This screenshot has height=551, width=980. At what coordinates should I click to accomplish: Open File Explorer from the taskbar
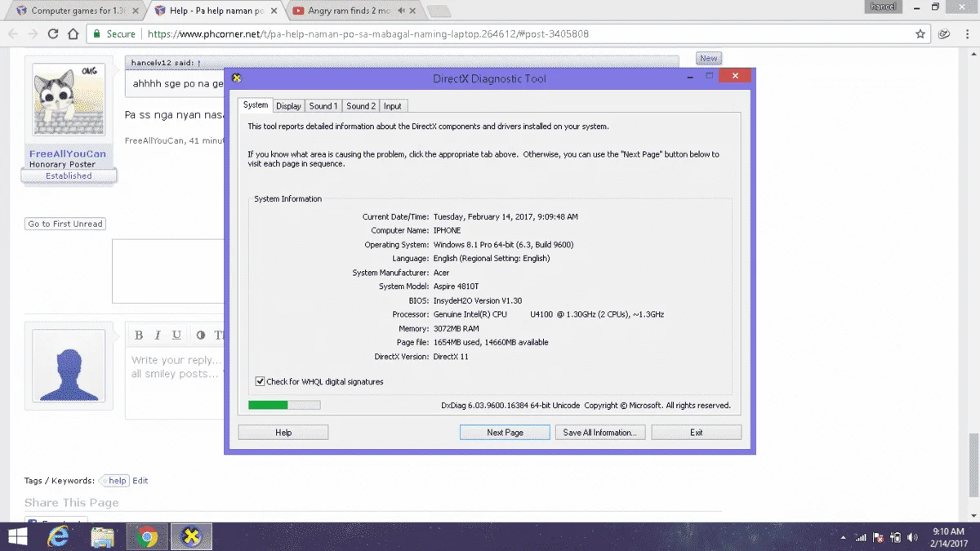pyautogui.click(x=102, y=537)
